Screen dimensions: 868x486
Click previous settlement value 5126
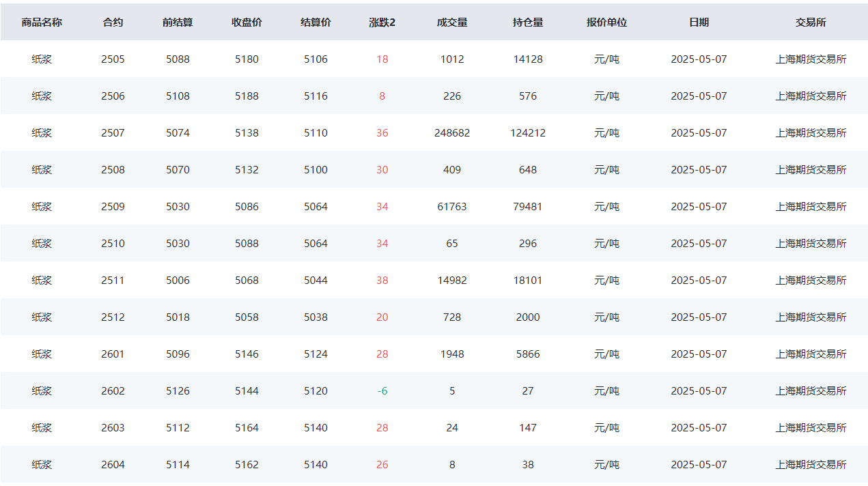pos(178,391)
